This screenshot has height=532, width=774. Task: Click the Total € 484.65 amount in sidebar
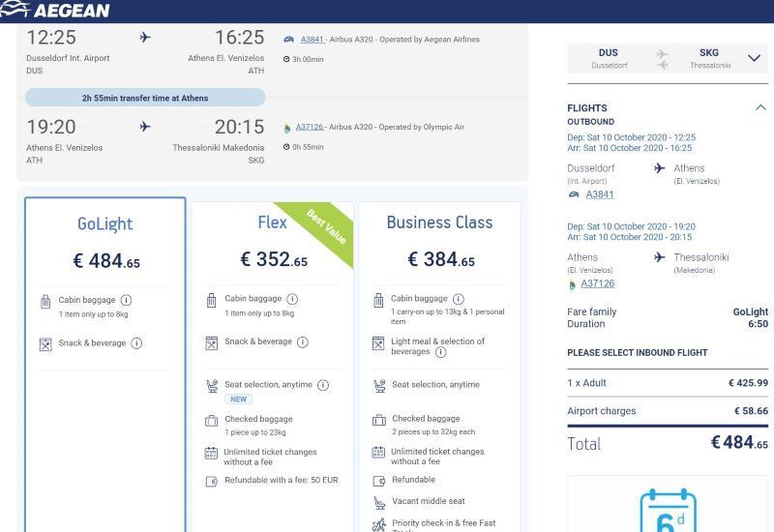click(739, 442)
